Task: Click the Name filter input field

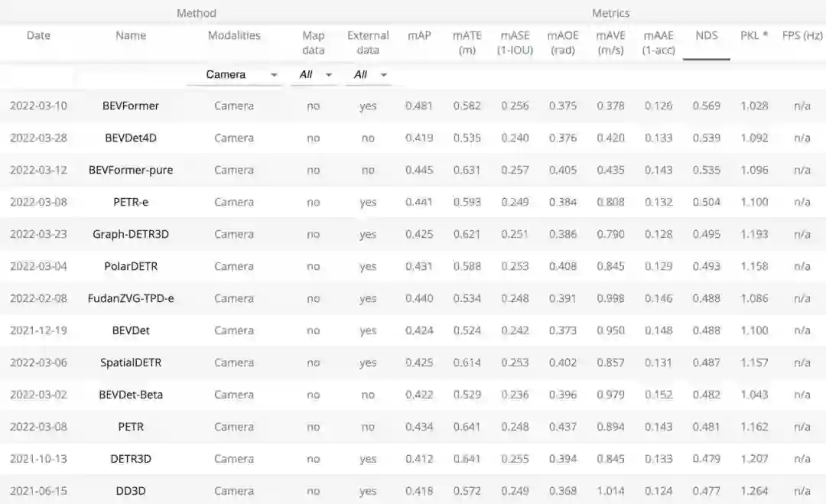Action: 131,76
